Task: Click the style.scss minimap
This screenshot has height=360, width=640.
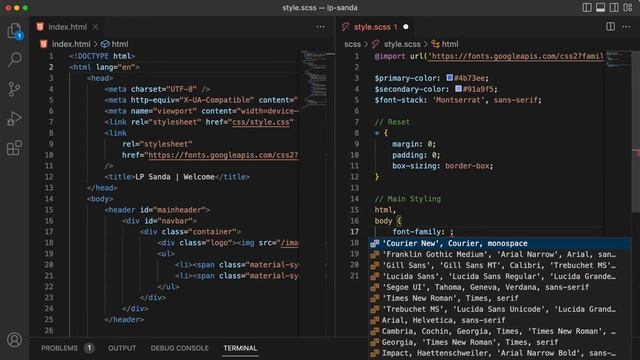Action: [618, 58]
